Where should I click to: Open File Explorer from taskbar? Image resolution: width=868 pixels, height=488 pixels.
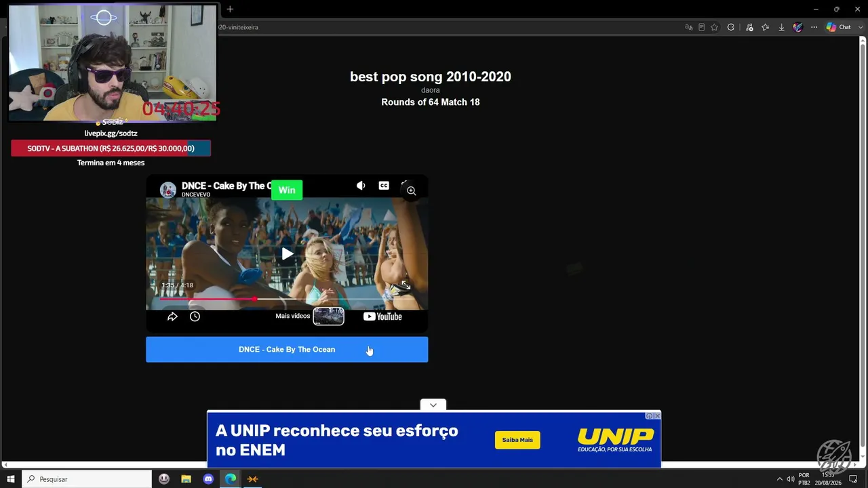pos(186,479)
